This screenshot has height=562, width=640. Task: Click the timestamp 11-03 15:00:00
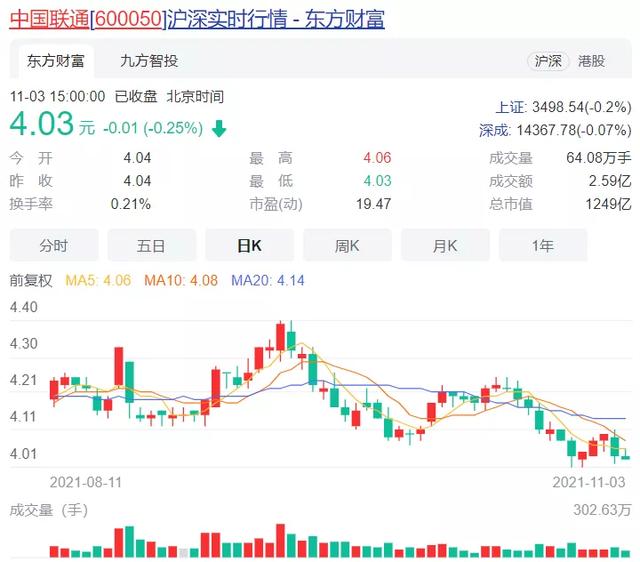coord(58,97)
